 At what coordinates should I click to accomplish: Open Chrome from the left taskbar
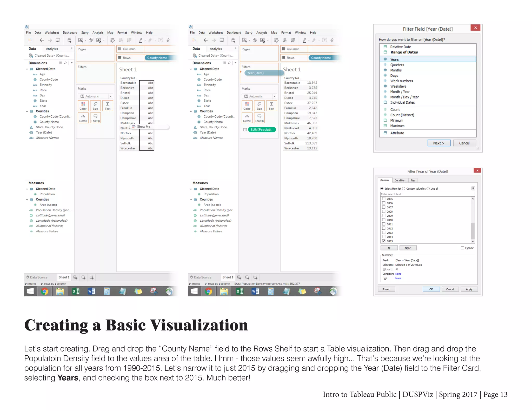pos(45,291)
